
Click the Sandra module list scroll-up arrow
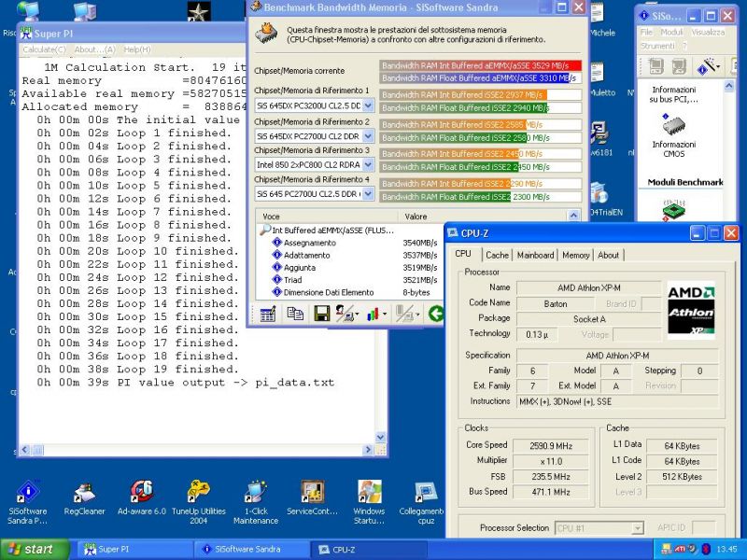coord(729,86)
